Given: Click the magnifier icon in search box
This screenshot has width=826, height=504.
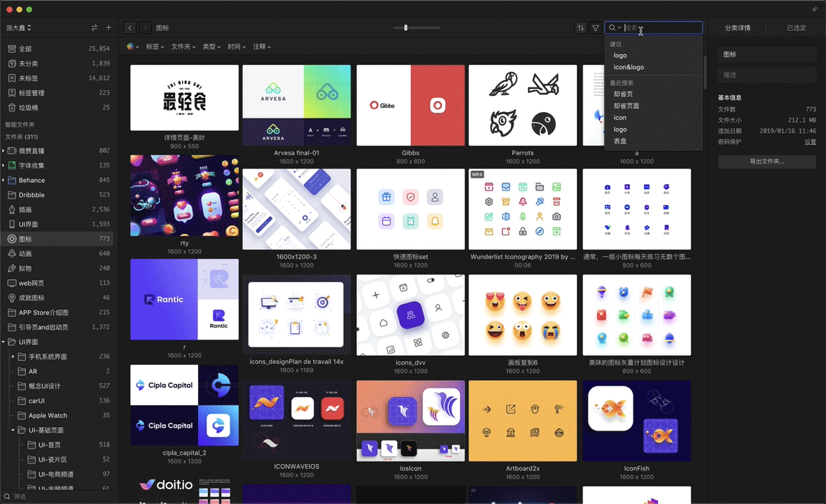Looking at the screenshot, I should (x=612, y=28).
